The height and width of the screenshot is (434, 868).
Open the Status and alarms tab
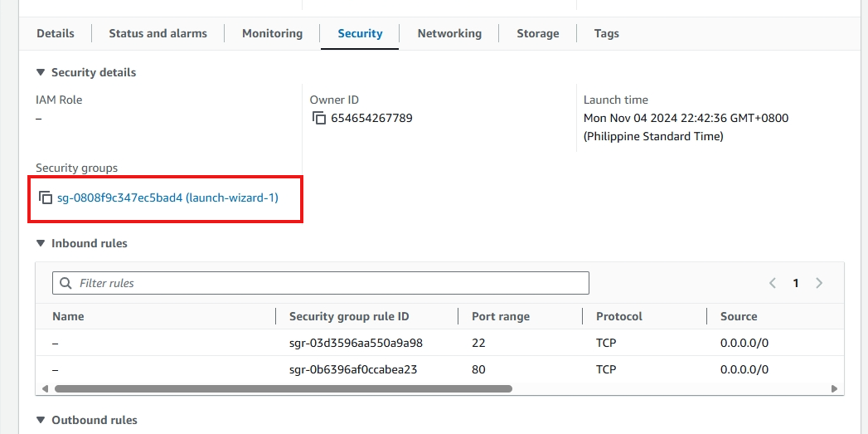(158, 34)
